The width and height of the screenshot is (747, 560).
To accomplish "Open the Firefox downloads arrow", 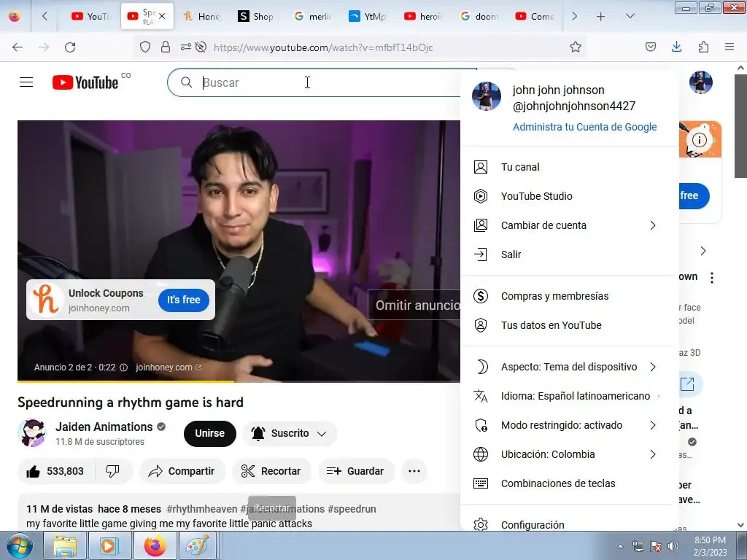I will tap(676, 47).
